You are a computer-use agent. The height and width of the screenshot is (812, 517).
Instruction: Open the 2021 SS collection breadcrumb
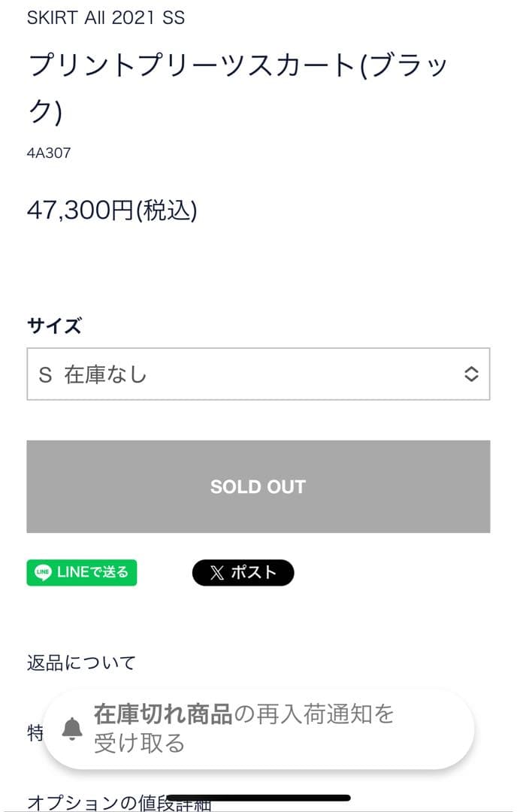(x=148, y=18)
